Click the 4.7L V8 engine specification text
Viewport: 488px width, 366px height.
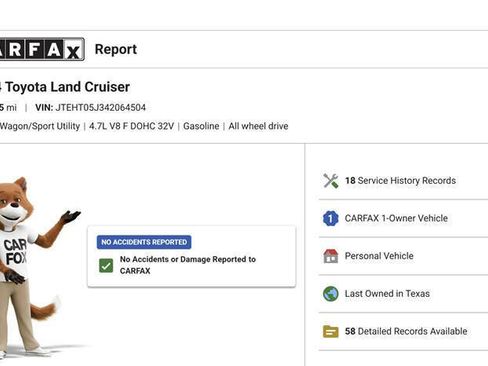point(131,126)
